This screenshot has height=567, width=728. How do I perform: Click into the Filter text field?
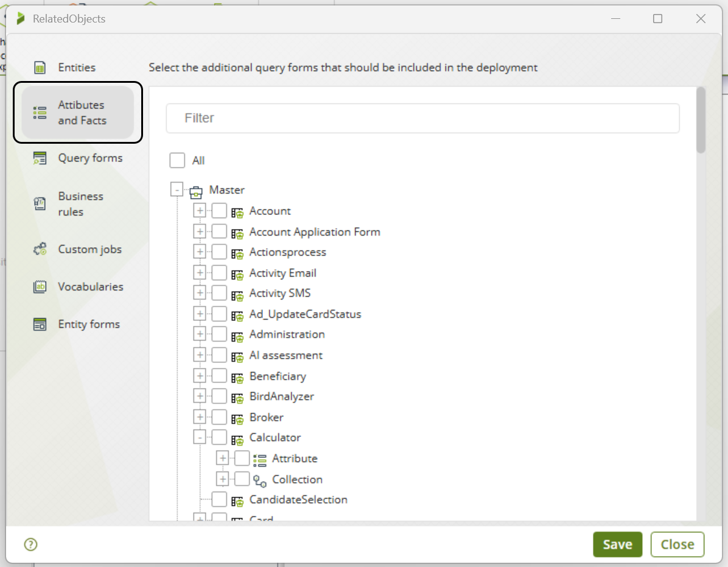(x=422, y=118)
